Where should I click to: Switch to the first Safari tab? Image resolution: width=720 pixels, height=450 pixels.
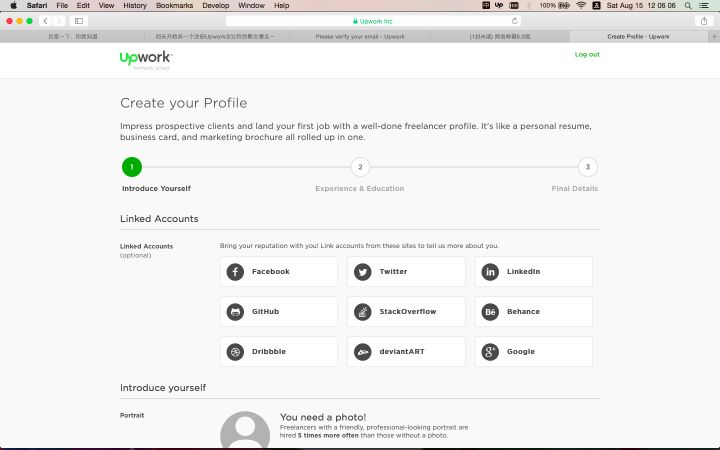(73, 36)
